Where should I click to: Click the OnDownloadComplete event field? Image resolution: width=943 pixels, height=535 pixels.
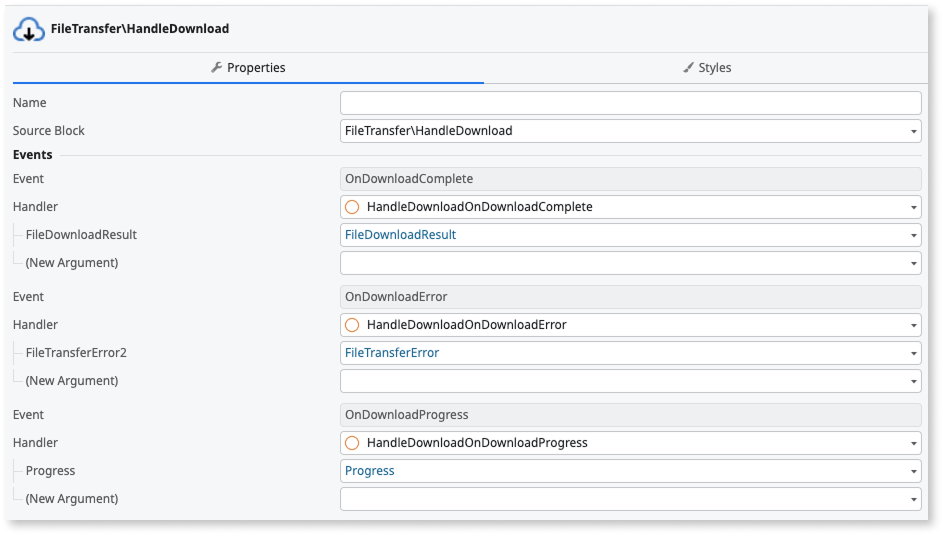coord(630,179)
